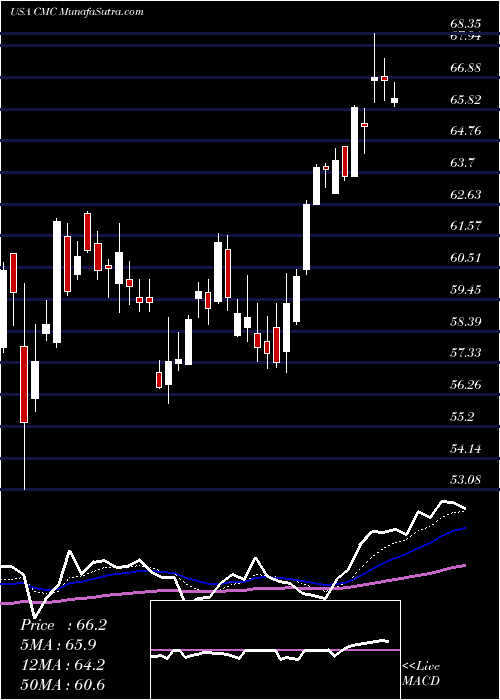Click the 61.57 price axis label
The height and width of the screenshot is (700, 500).
[x=466, y=226]
